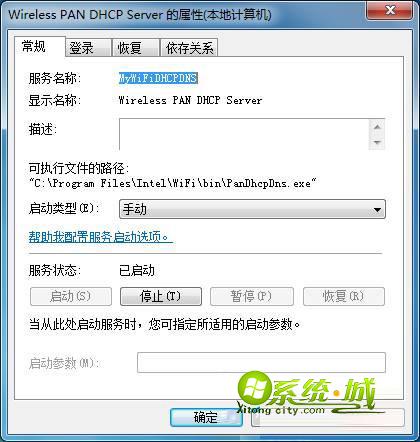
Task: Select the 依存关系 tab
Action: pos(189,48)
